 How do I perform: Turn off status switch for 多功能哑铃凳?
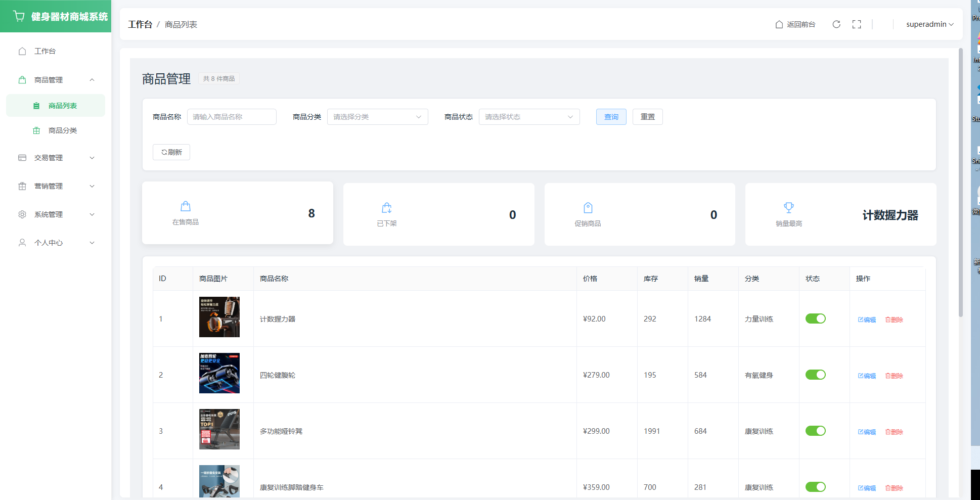[x=815, y=431]
